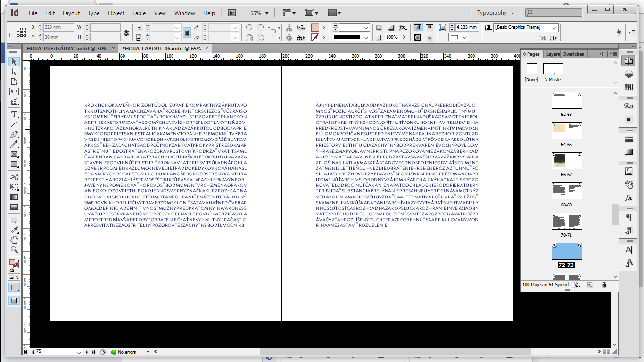Choose the Hand tool
Screen dimensions: 644x362
point(14,240)
